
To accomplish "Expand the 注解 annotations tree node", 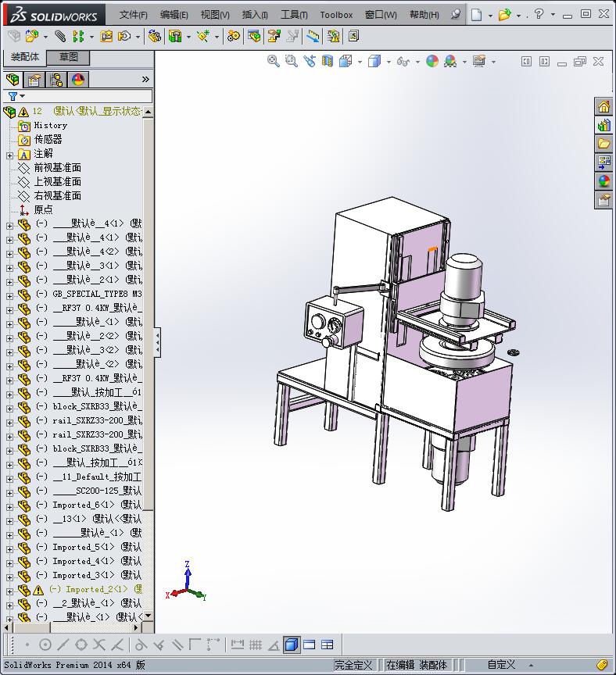I will (x=9, y=155).
